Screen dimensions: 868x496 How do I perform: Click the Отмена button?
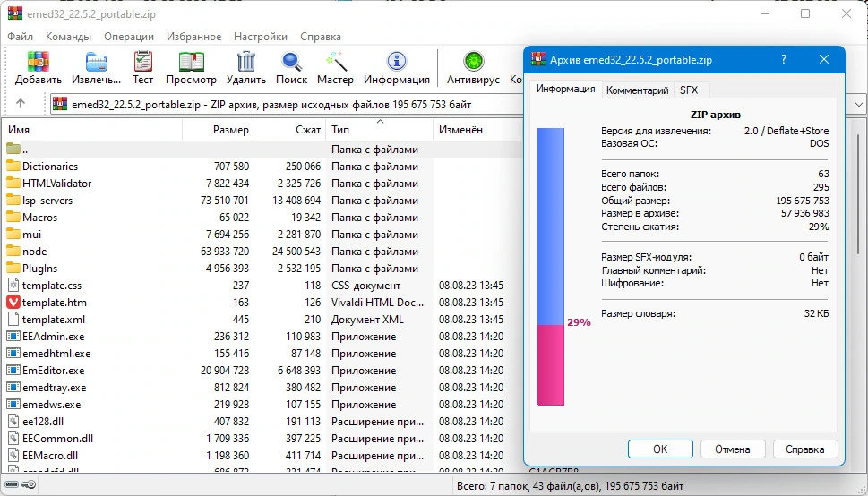pyautogui.click(x=733, y=449)
